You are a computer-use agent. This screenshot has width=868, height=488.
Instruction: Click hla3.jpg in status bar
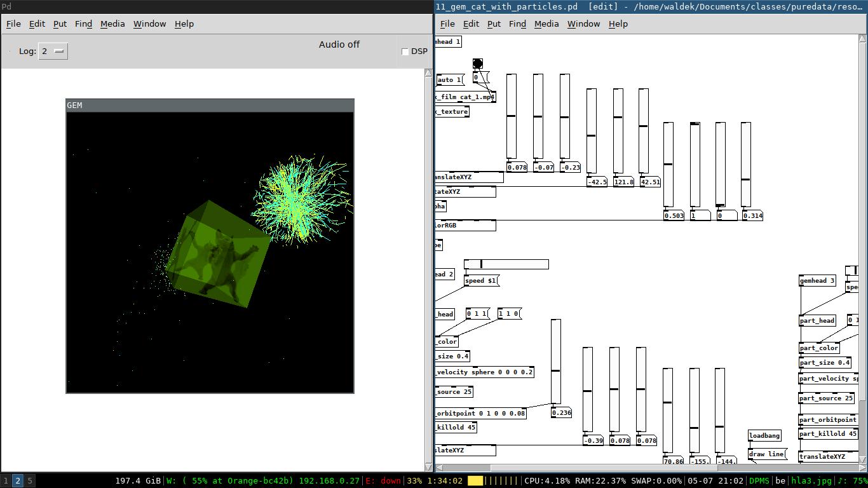pyautogui.click(x=811, y=481)
